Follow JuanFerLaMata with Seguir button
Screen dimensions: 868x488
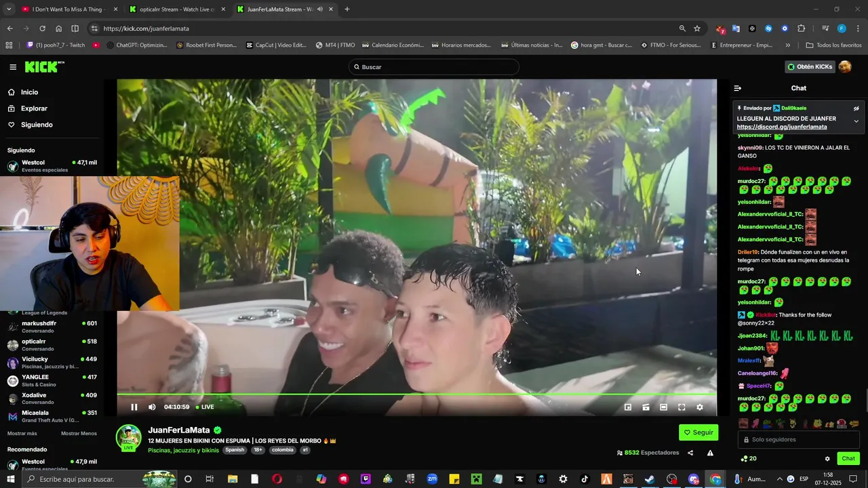(698, 432)
